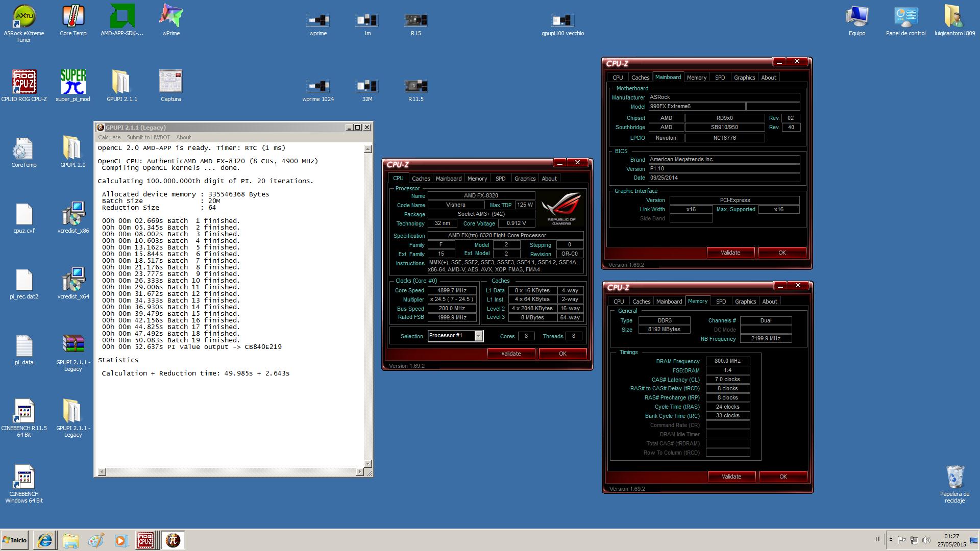Open R11.5 screenshot thumbnail icon

pyautogui.click(x=416, y=90)
